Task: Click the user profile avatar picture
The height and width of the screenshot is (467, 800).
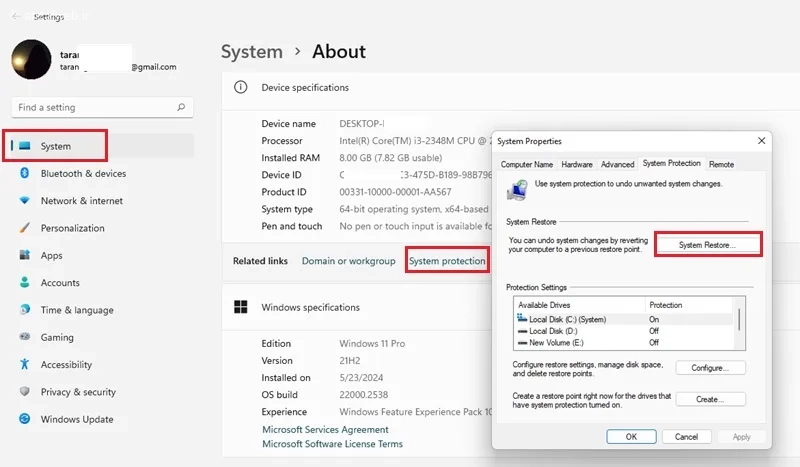Action: click(32, 59)
